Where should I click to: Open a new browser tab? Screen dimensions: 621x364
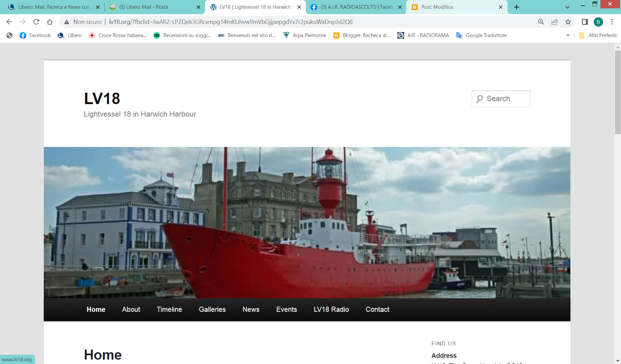[x=517, y=7]
